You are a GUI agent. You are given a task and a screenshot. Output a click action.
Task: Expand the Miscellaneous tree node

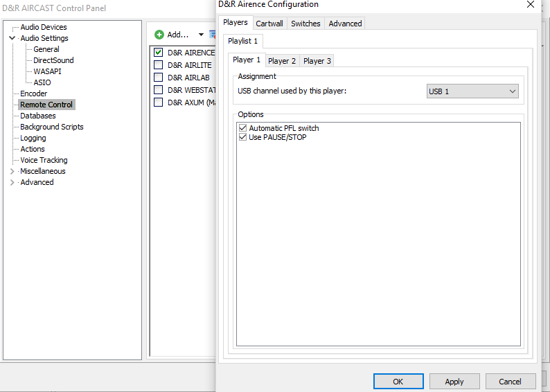(x=12, y=171)
